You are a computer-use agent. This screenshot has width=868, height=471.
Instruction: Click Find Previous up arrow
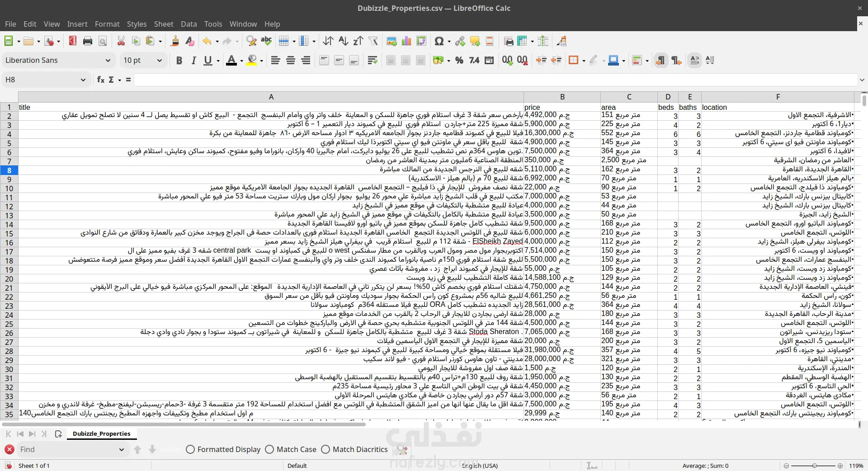click(x=137, y=449)
